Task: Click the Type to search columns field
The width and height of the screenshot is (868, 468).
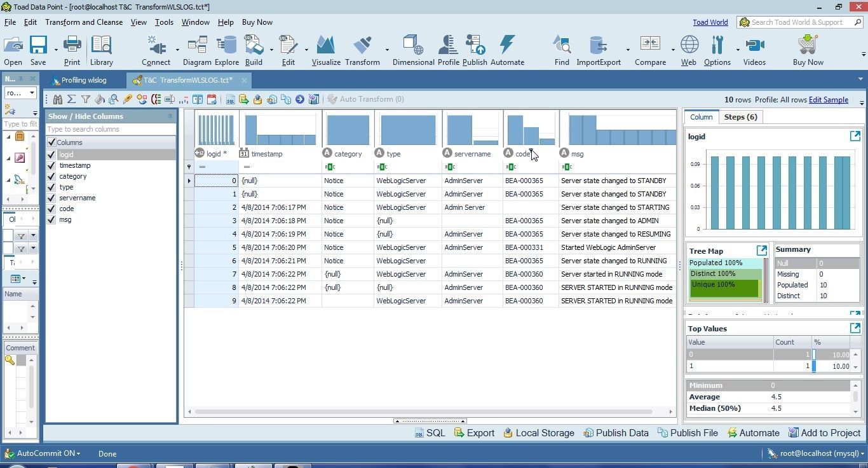Action: pos(111,129)
